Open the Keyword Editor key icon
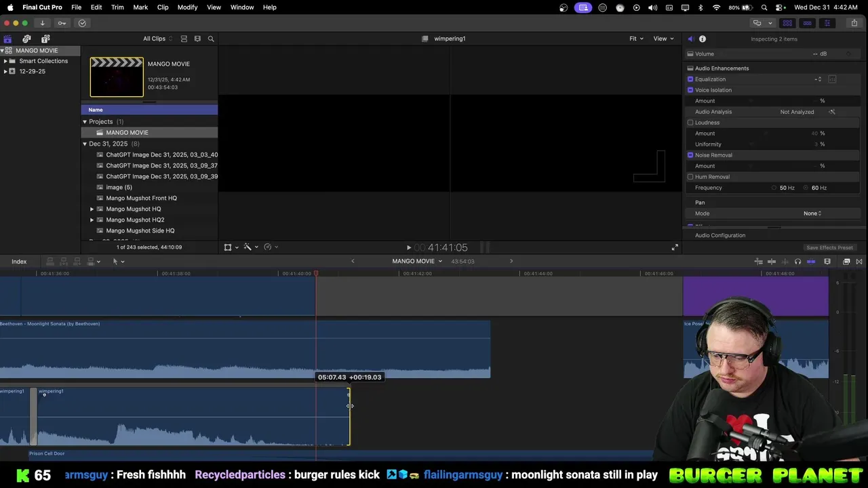 (62, 23)
